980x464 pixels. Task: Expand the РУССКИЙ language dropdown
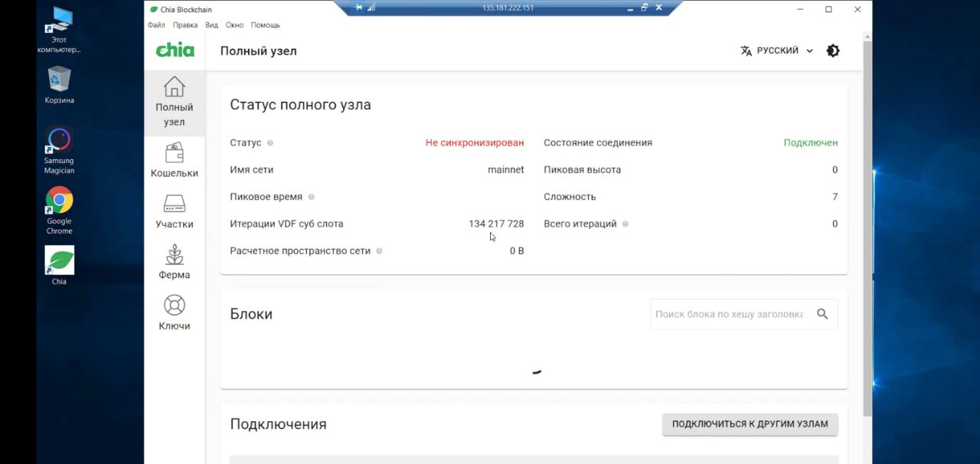pyautogui.click(x=776, y=51)
